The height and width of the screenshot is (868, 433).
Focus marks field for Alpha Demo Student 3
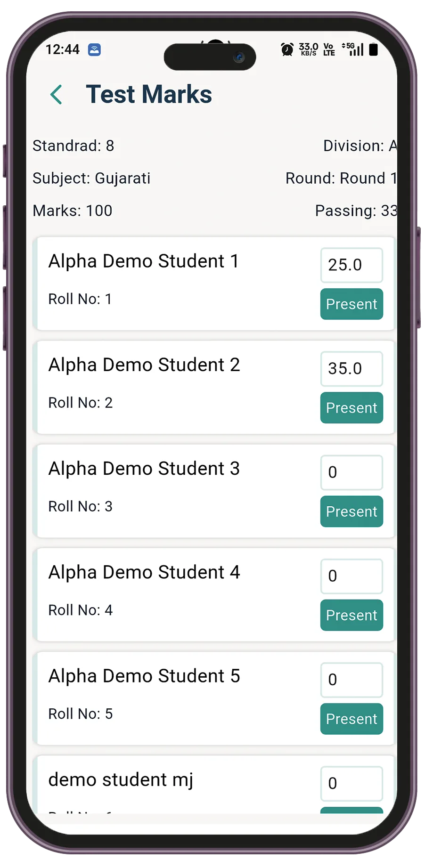[351, 472]
